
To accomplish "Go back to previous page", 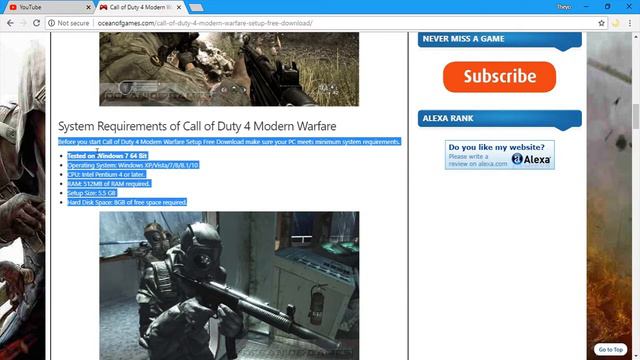I will click(x=10, y=23).
